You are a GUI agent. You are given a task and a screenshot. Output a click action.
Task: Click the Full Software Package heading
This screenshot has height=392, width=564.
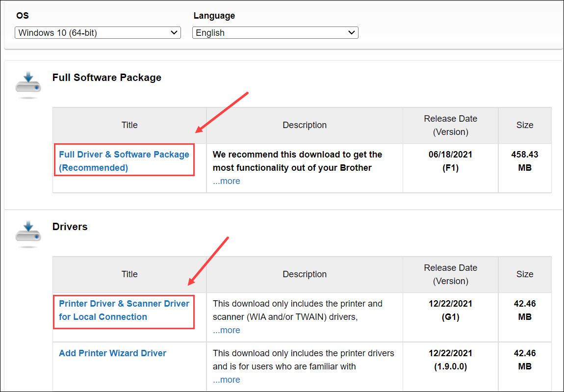[107, 78]
